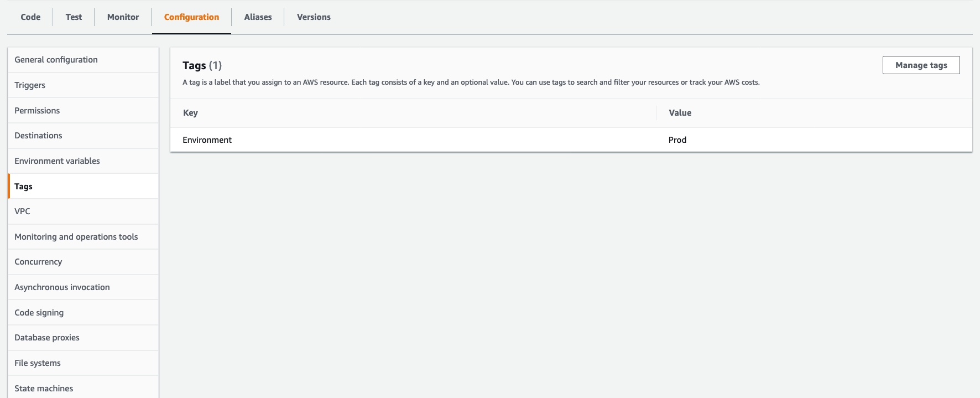Open the VPC configuration section

(x=22, y=211)
